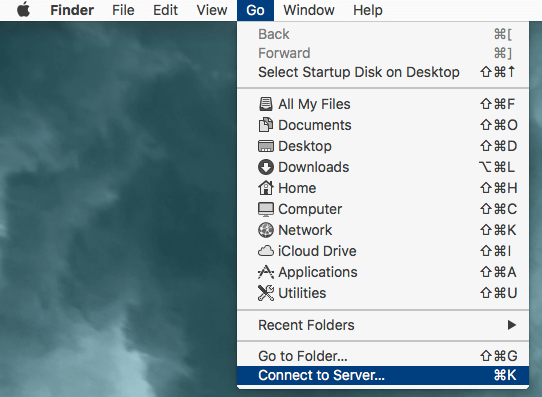542x397 pixels.
Task: Click the iCloud Drive cloud icon
Action: pyautogui.click(x=265, y=251)
